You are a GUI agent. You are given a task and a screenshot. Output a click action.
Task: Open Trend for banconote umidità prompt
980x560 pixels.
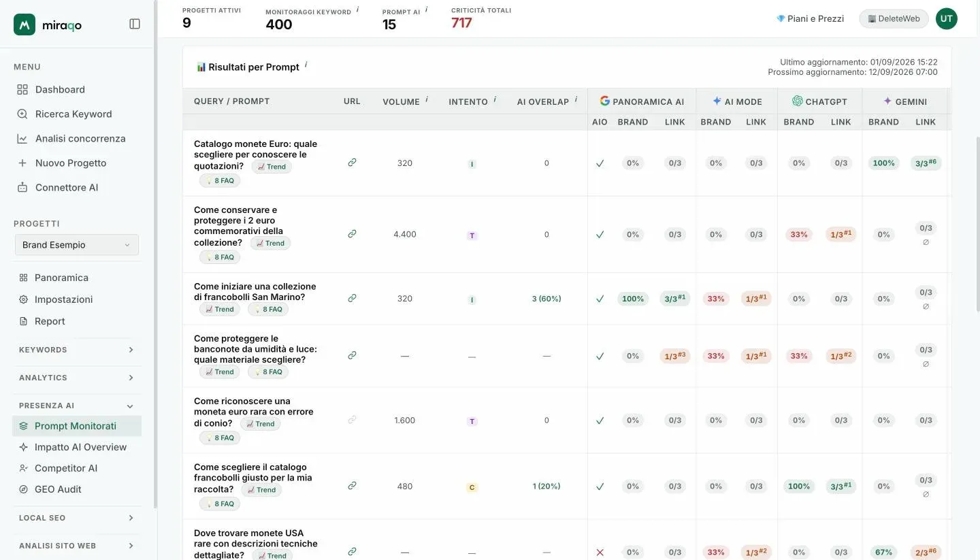[220, 372]
